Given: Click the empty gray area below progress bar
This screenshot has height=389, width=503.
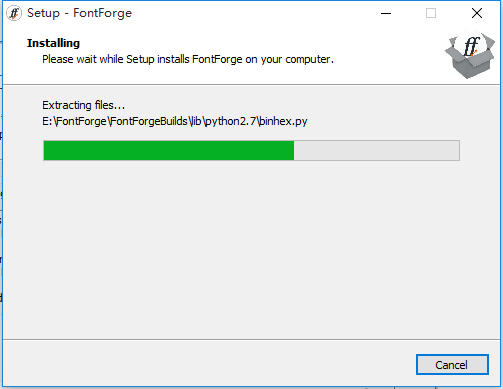Looking at the screenshot, I should (251, 250).
